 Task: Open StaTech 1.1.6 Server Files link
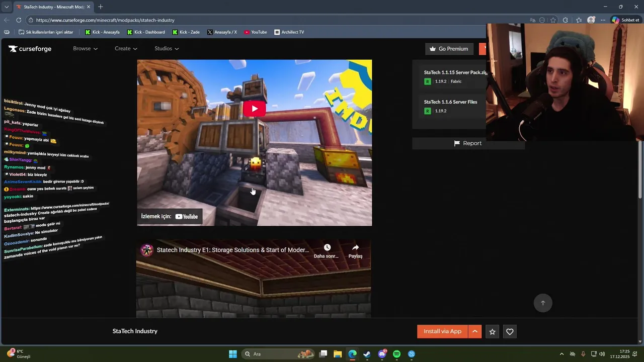tap(450, 102)
